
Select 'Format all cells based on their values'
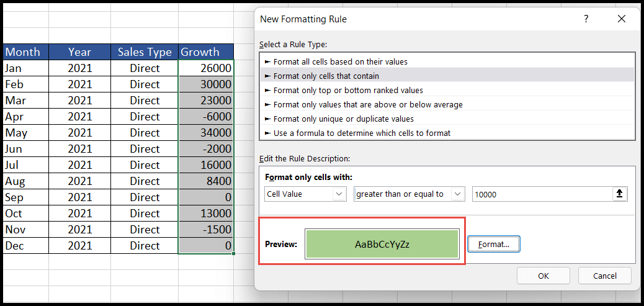(340, 62)
